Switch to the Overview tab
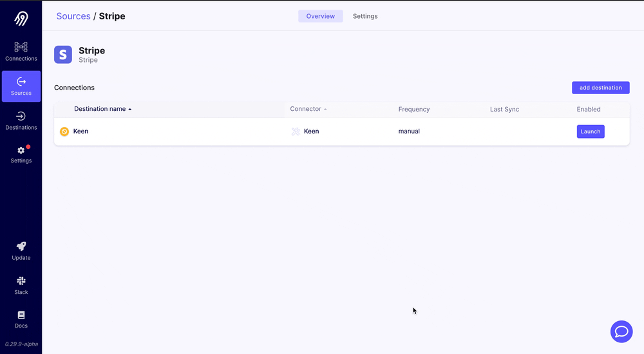644x354 pixels. [x=320, y=16]
